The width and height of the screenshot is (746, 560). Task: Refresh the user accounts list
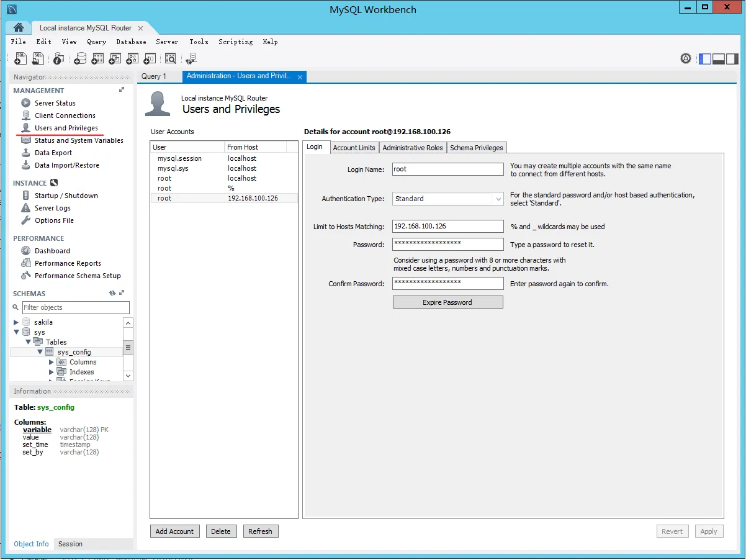260,531
